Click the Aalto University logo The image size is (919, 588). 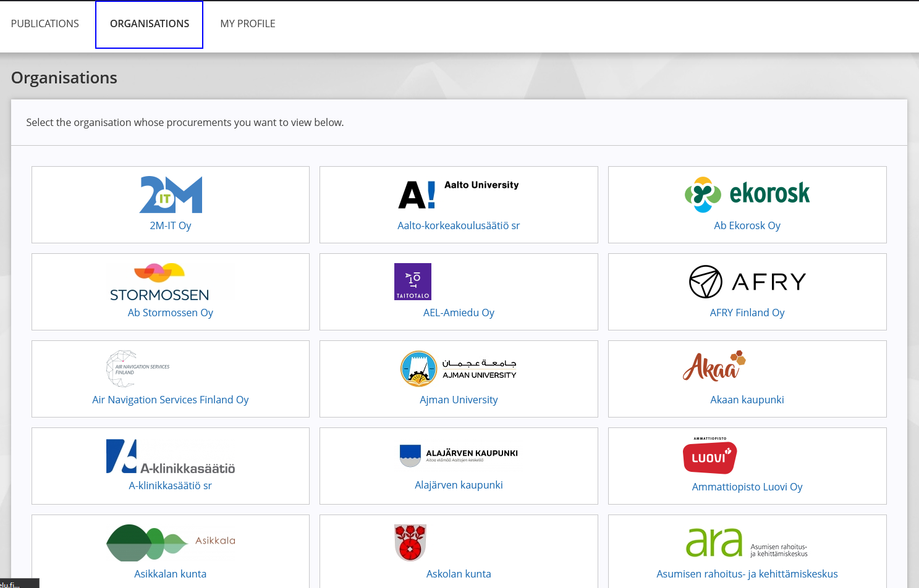click(x=459, y=195)
